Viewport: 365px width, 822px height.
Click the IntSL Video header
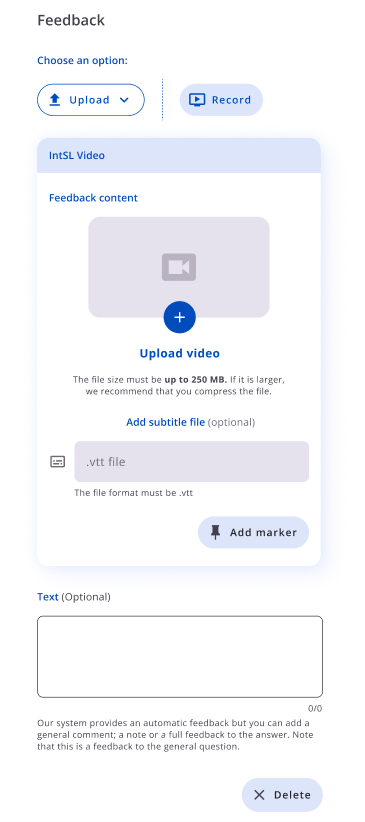tap(179, 156)
